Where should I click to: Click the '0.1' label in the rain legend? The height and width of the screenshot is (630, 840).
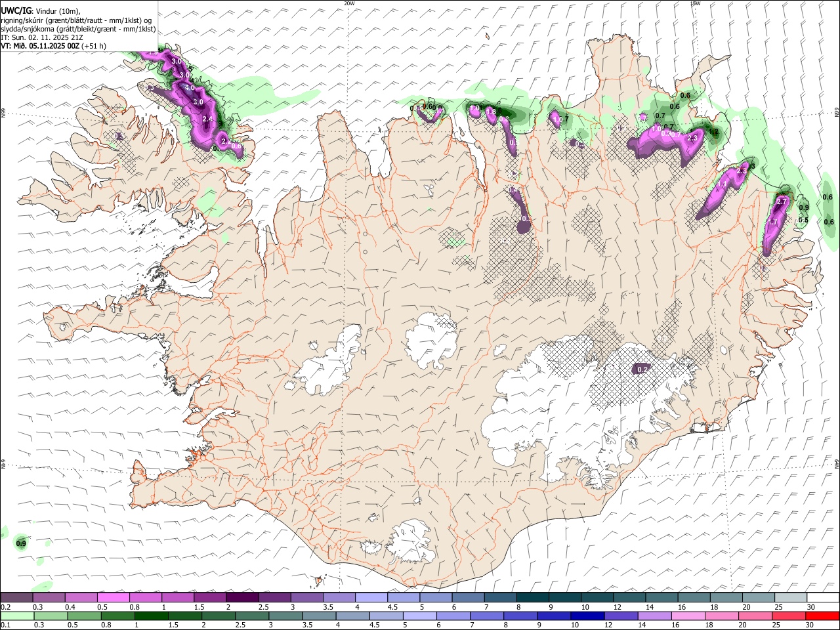click(6, 625)
